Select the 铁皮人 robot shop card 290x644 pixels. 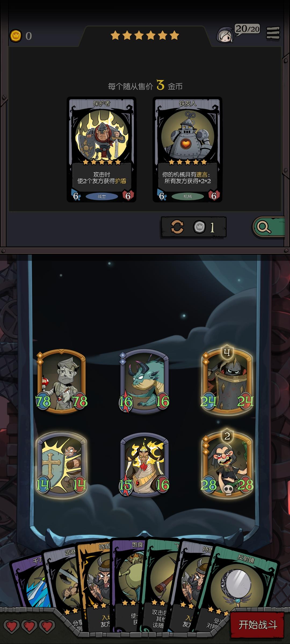pyautogui.click(x=187, y=149)
